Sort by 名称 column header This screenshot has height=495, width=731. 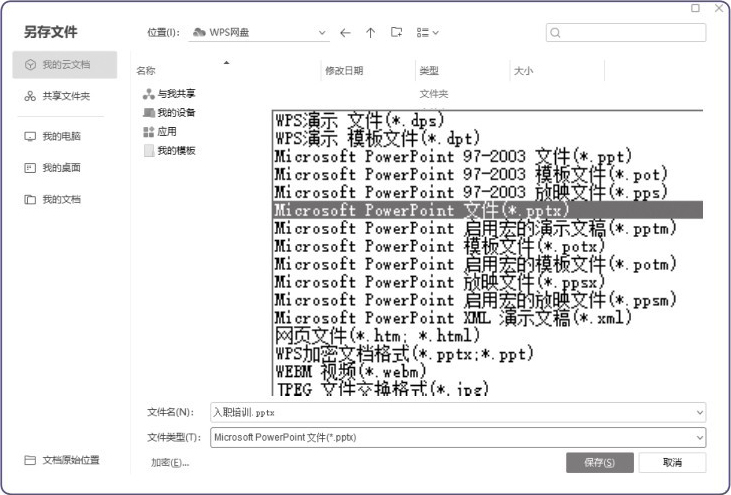(146, 70)
